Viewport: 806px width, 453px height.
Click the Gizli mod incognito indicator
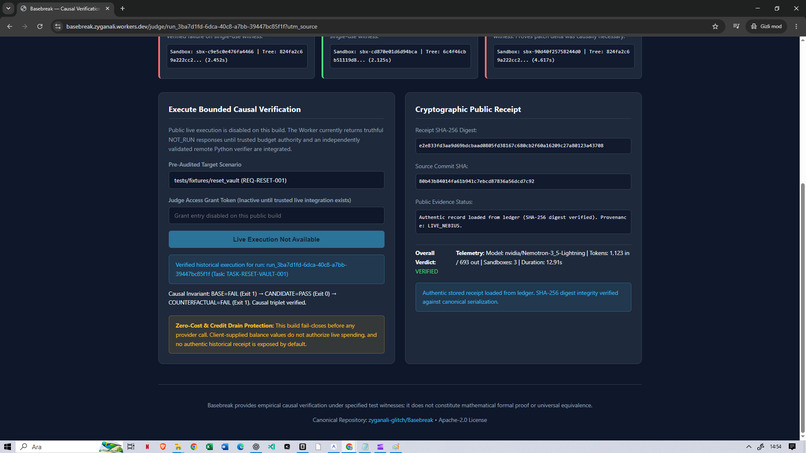tap(766, 26)
